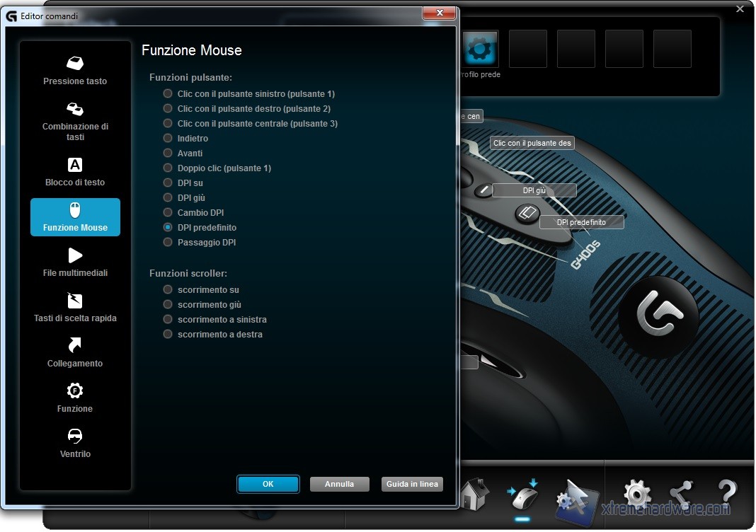Viewport: 756px width, 532px height.
Task: Open the Blocco di testo category
Action: [75, 173]
